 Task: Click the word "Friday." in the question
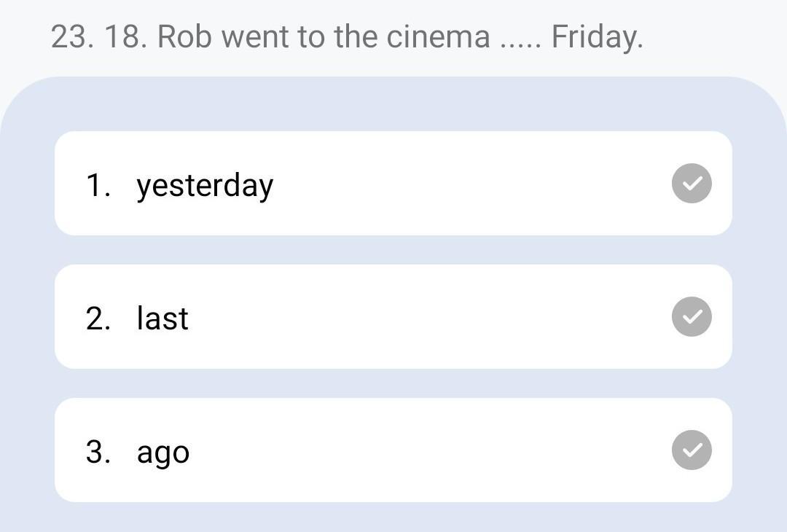point(597,36)
